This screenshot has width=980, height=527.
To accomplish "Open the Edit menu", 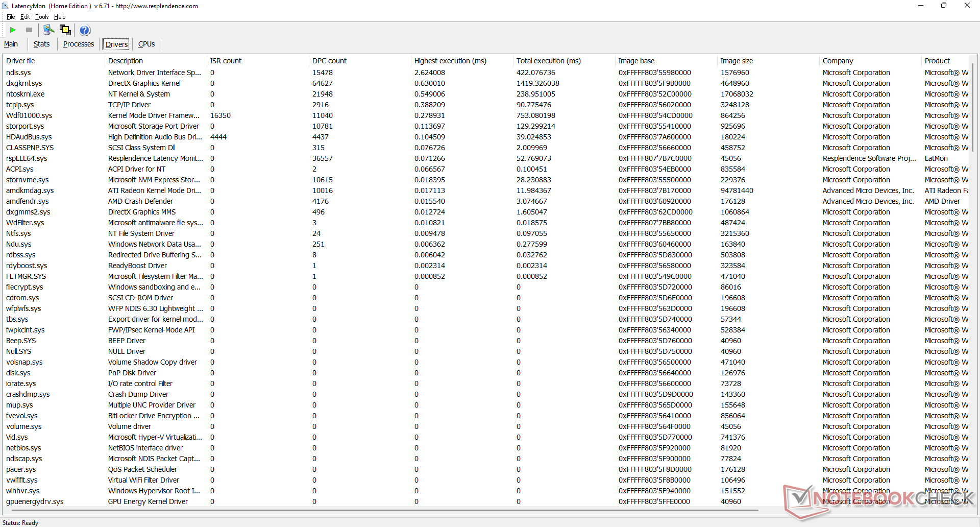I will [x=25, y=17].
